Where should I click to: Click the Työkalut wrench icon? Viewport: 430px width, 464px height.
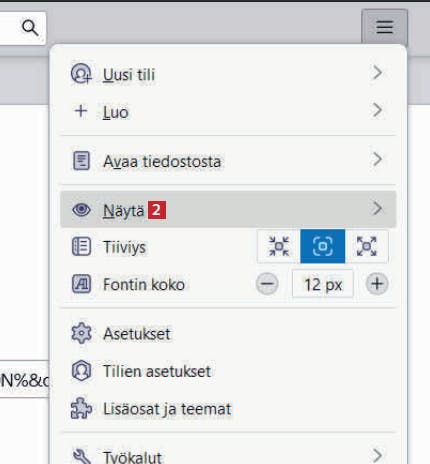point(81,456)
